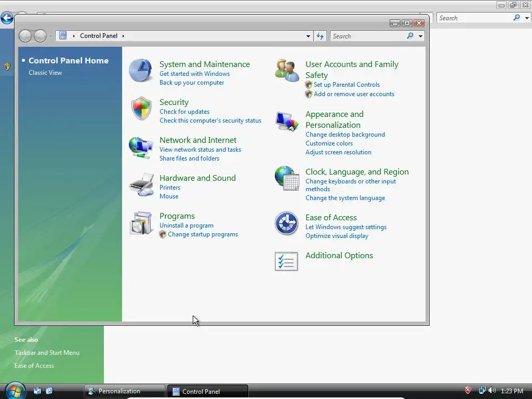The height and width of the screenshot is (399, 532).
Task: Click Change keyboards or other input methods
Action: point(351,185)
